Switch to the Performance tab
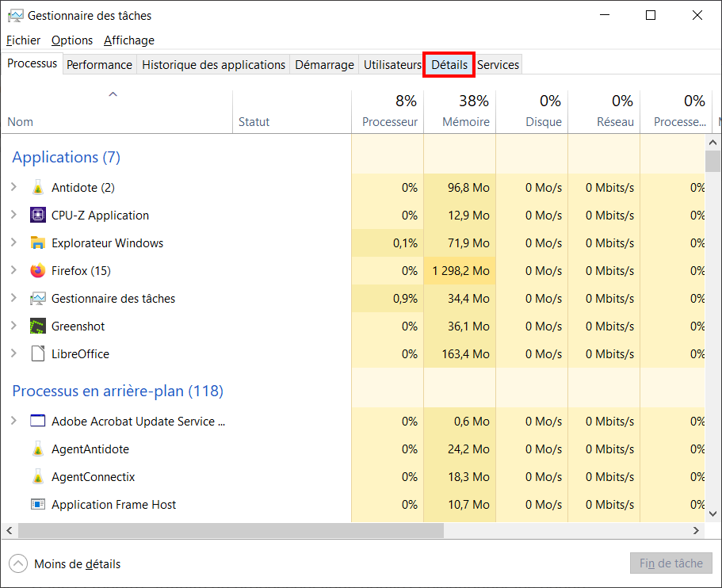This screenshot has width=722, height=588. [x=99, y=65]
